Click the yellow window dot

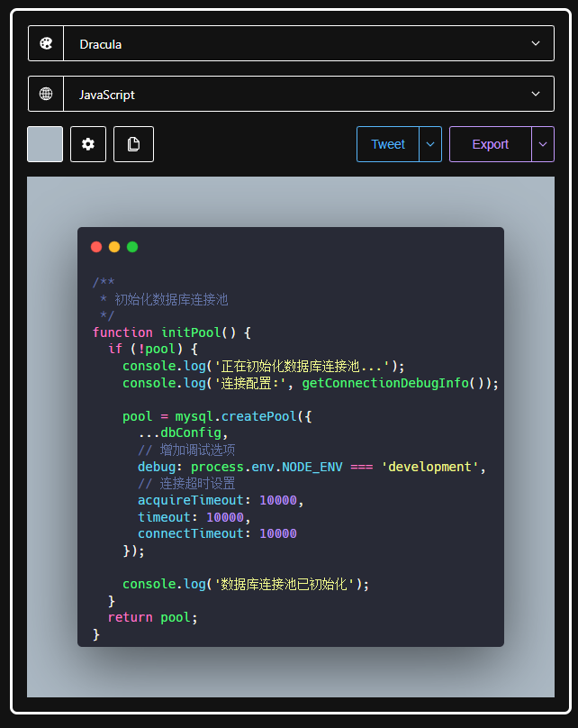[x=114, y=247]
